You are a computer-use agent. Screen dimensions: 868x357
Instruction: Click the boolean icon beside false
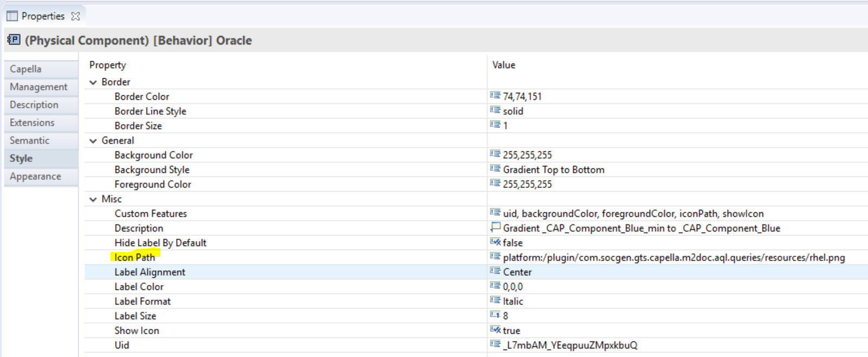pyautogui.click(x=495, y=242)
